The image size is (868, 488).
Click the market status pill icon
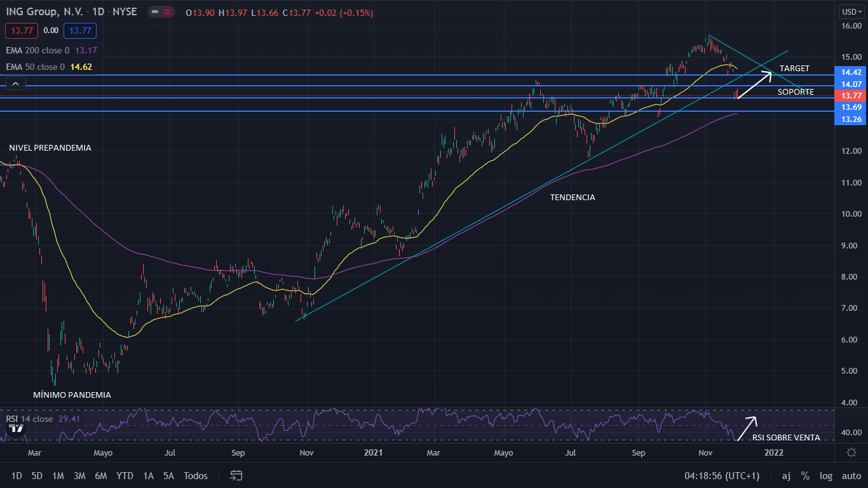point(161,12)
